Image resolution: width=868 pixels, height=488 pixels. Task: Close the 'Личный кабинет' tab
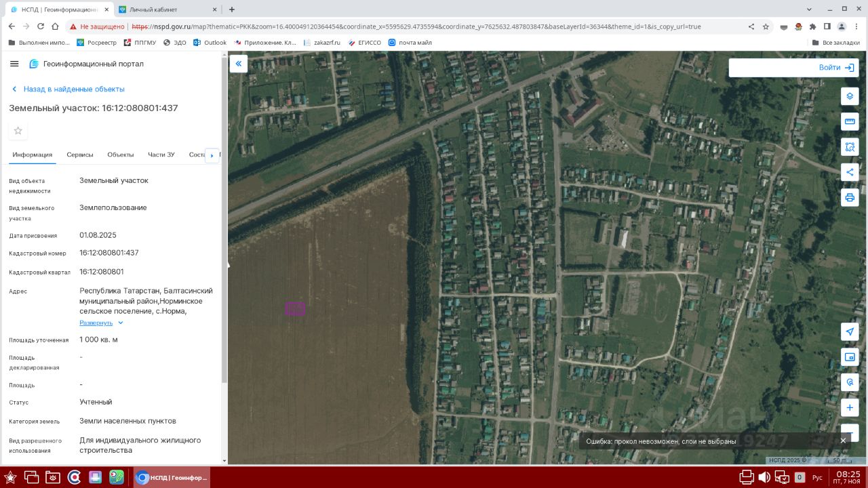pos(214,9)
